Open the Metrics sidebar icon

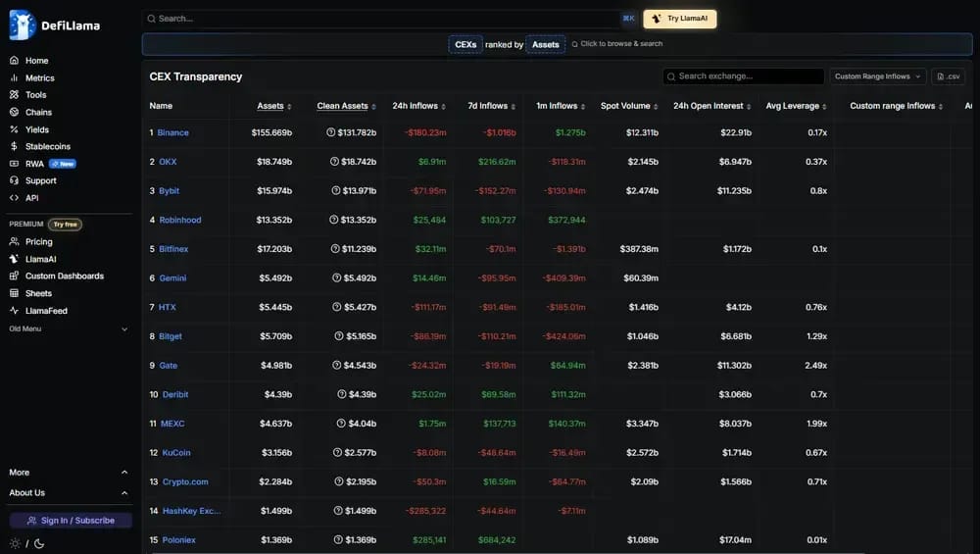(14, 78)
